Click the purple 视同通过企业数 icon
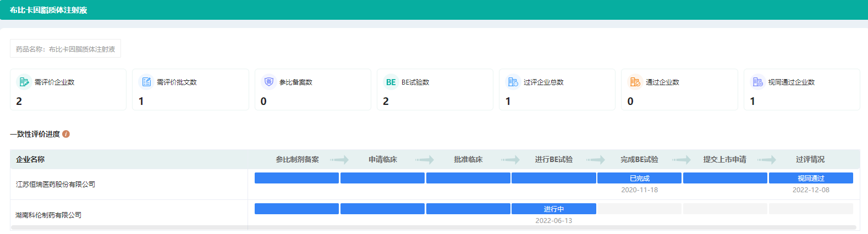The height and width of the screenshot is (234, 868). click(x=757, y=82)
